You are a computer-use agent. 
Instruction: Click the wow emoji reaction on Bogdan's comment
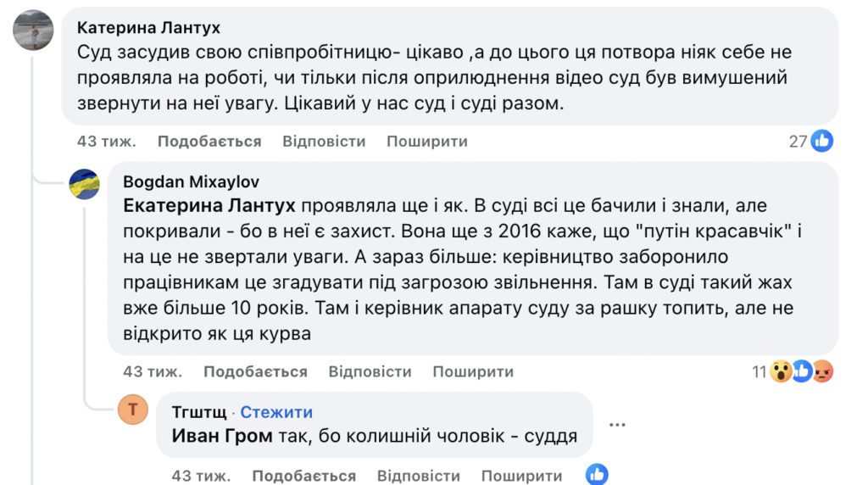point(781,371)
